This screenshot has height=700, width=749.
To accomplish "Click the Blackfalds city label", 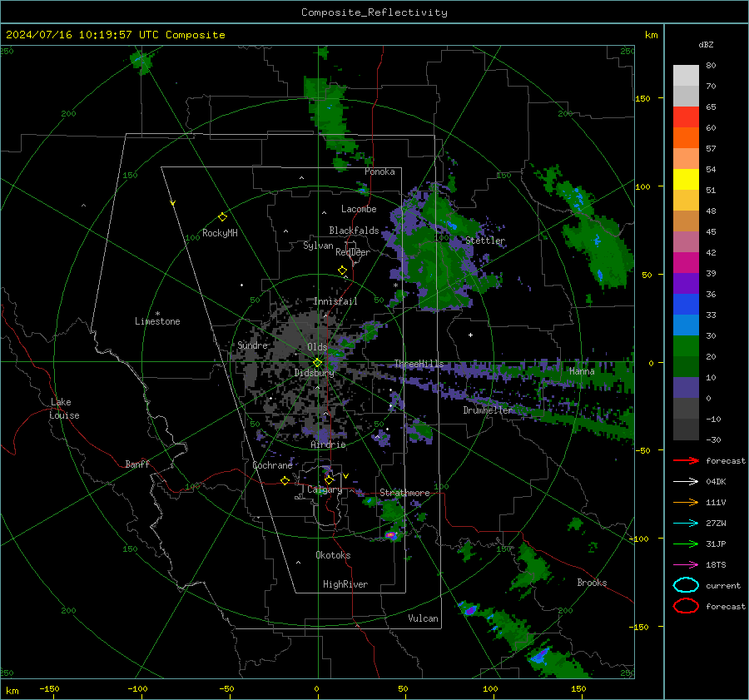I will (x=354, y=231).
